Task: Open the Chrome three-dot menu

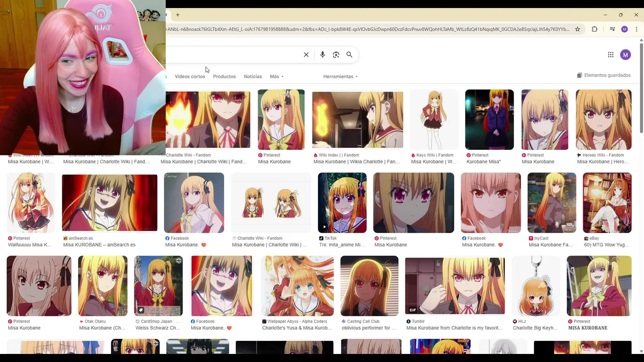Action: [x=636, y=29]
